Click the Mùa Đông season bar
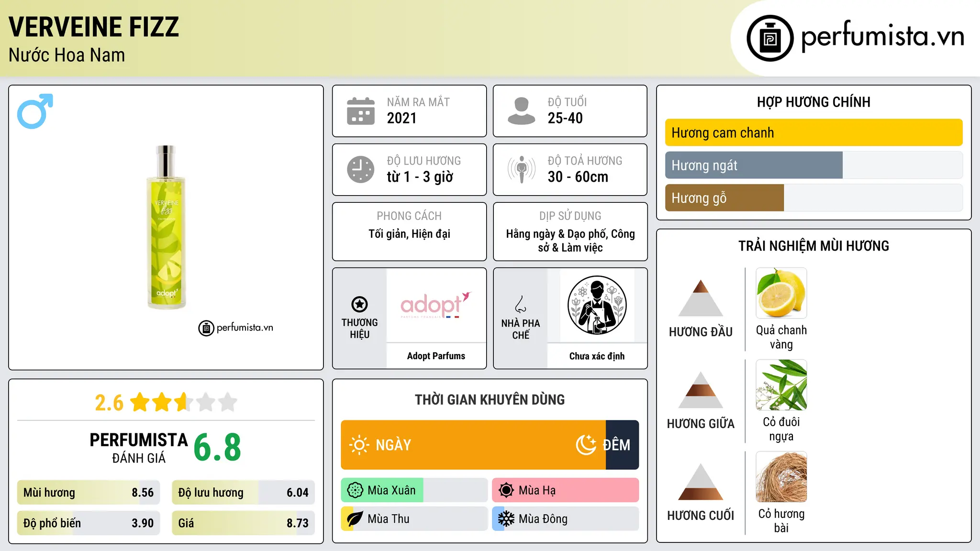This screenshot has height=551, width=980. (565, 519)
